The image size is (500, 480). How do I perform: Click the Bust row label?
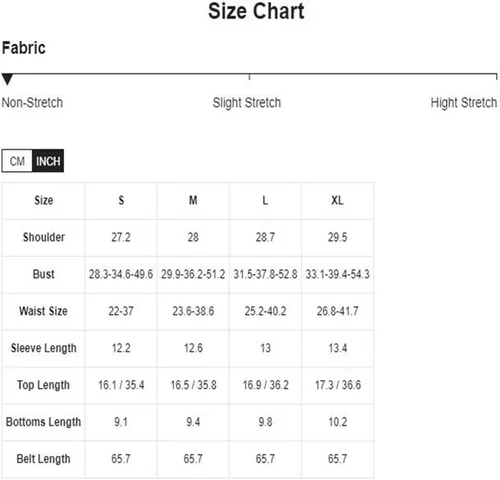43,274
